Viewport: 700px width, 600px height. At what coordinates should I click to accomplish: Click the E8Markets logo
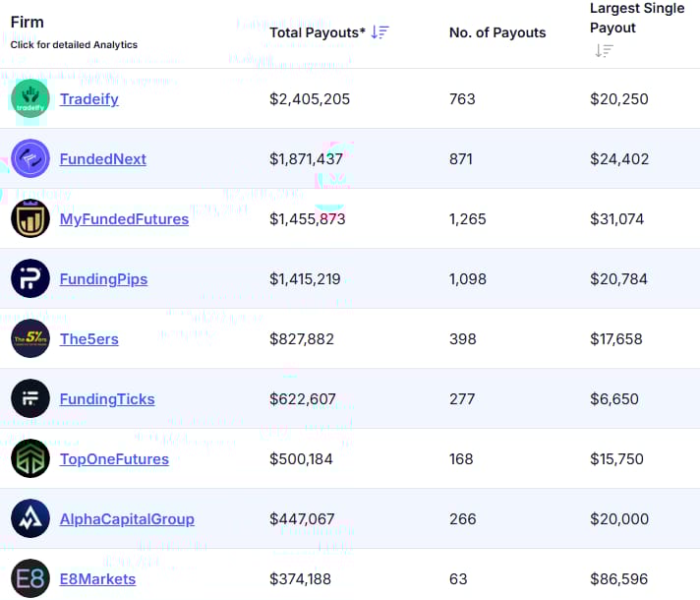[x=30, y=578]
